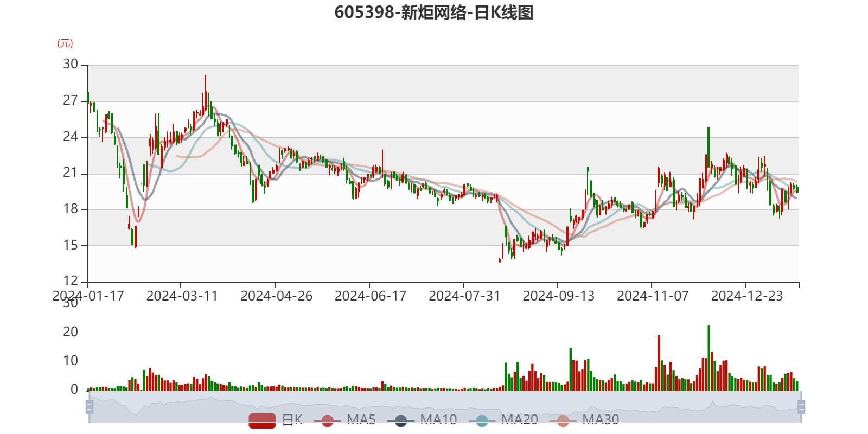
Task: Click the tall red volume bar near 2024-11-07
Action: [659, 363]
